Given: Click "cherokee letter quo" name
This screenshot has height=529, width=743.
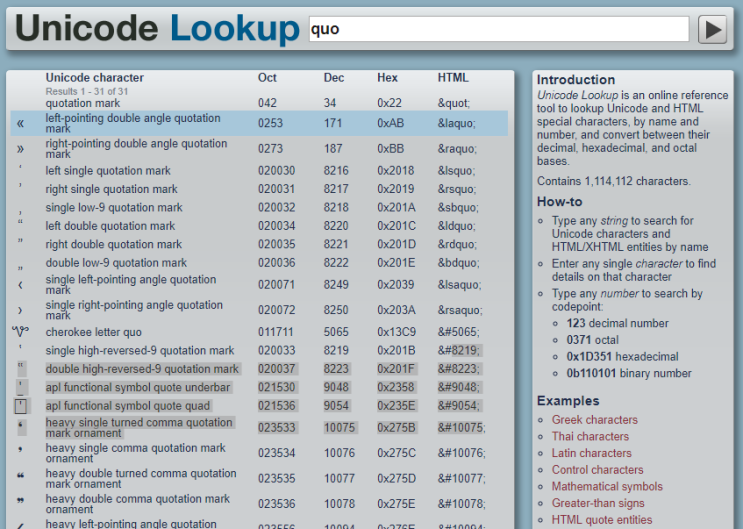Looking at the screenshot, I should [93, 332].
